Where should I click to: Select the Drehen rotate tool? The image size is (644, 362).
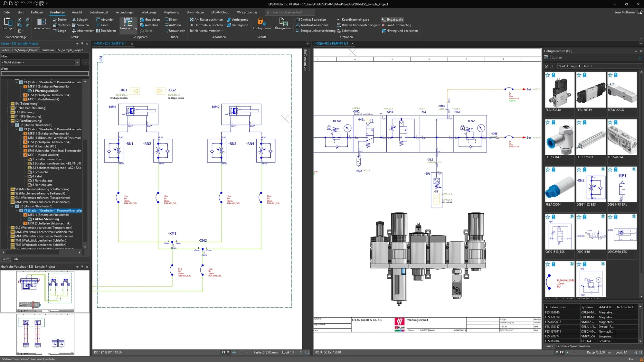click(x=60, y=20)
